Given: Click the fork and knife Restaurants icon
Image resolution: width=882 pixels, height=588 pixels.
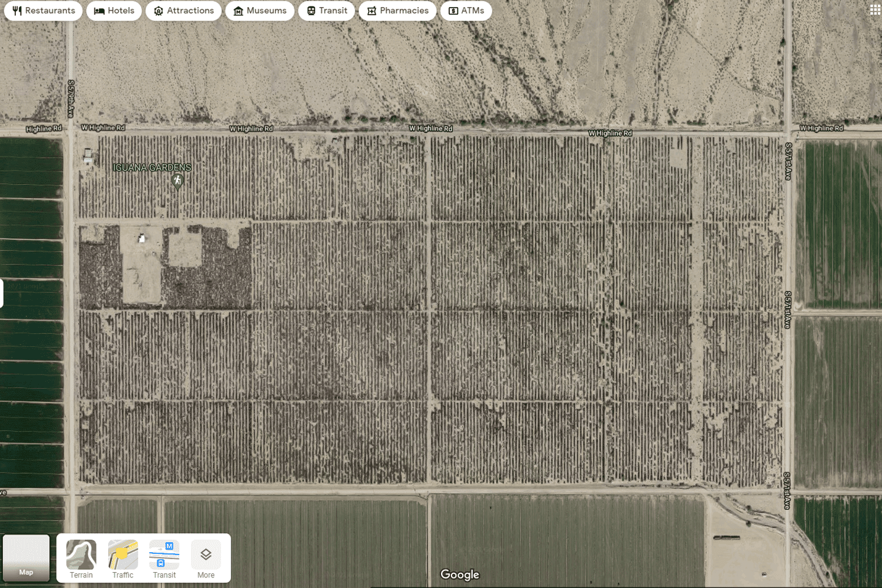Looking at the screenshot, I should (17, 11).
